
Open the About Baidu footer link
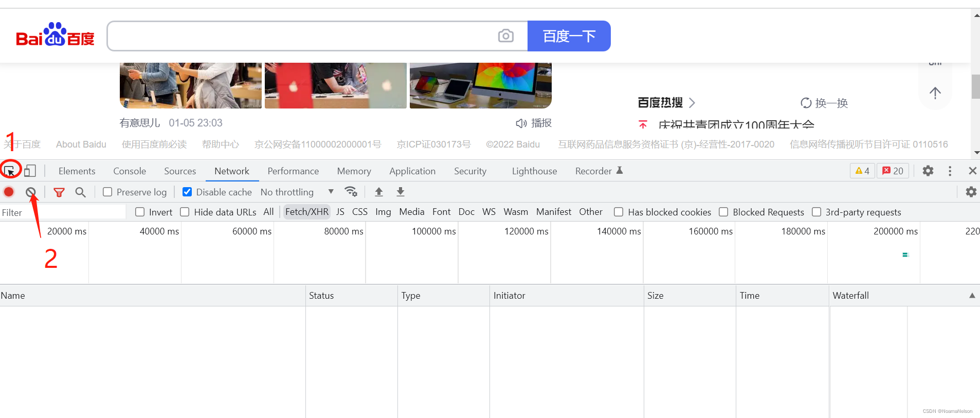coord(81,144)
